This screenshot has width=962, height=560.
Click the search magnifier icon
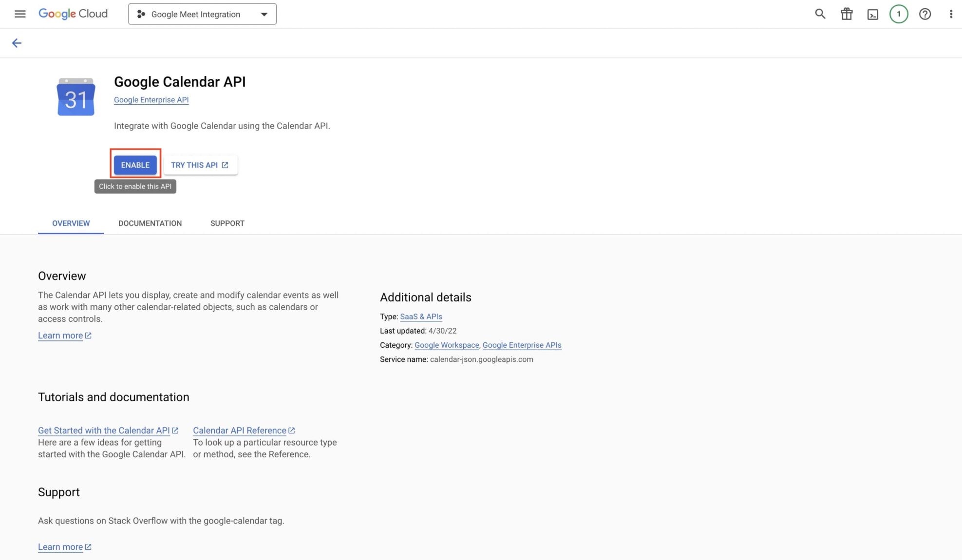pyautogui.click(x=820, y=14)
